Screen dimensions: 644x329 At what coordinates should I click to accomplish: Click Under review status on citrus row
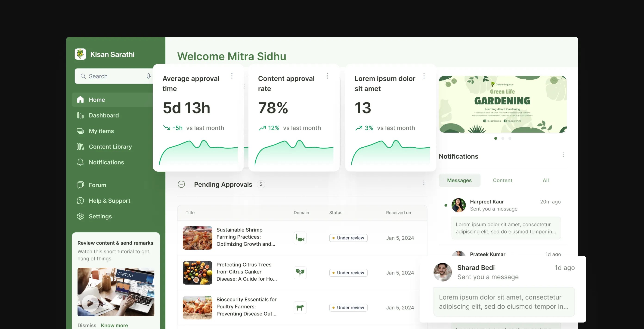pyautogui.click(x=348, y=273)
